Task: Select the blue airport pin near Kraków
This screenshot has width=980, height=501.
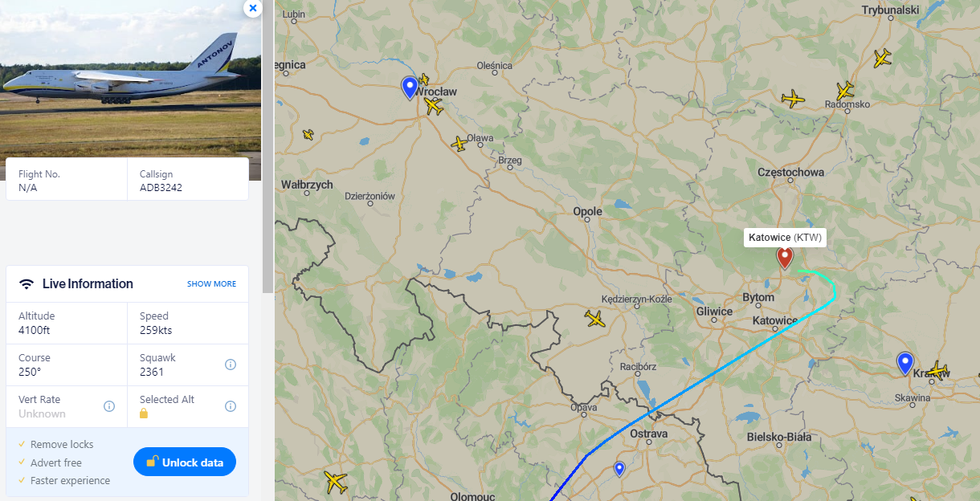Action: pos(905,364)
